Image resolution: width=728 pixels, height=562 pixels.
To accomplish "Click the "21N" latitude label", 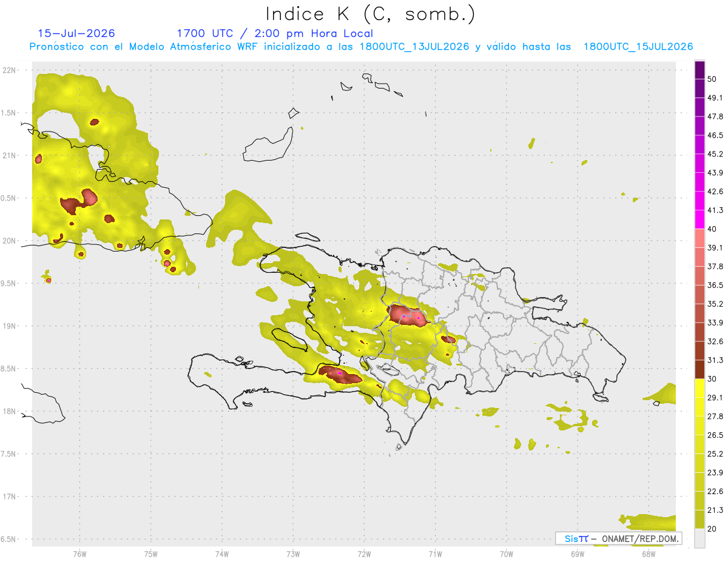I will pyautogui.click(x=10, y=155).
